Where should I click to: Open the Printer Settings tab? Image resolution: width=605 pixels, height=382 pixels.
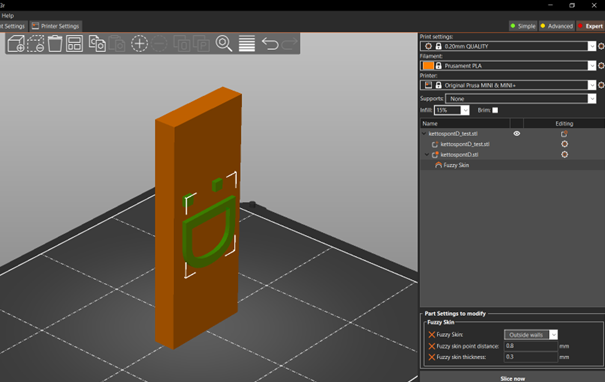[x=56, y=26]
